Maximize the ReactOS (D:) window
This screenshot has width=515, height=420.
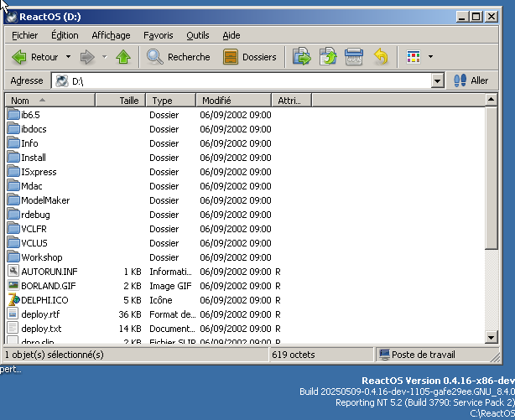[476, 17]
